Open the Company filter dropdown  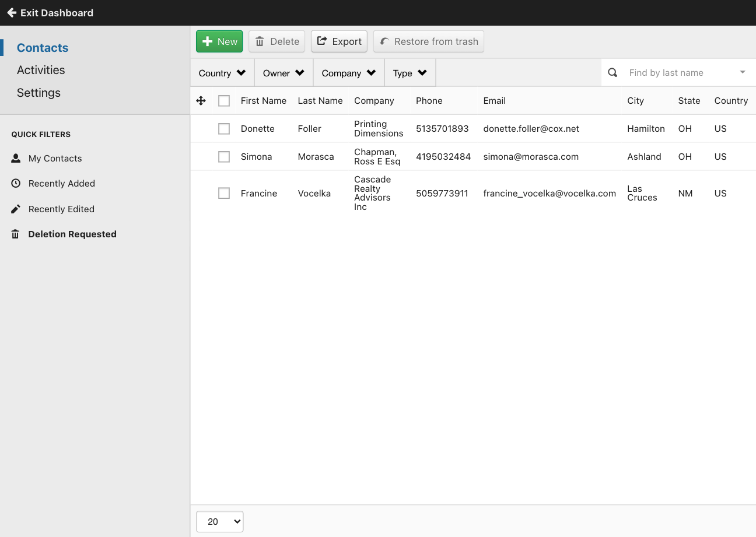click(348, 73)
